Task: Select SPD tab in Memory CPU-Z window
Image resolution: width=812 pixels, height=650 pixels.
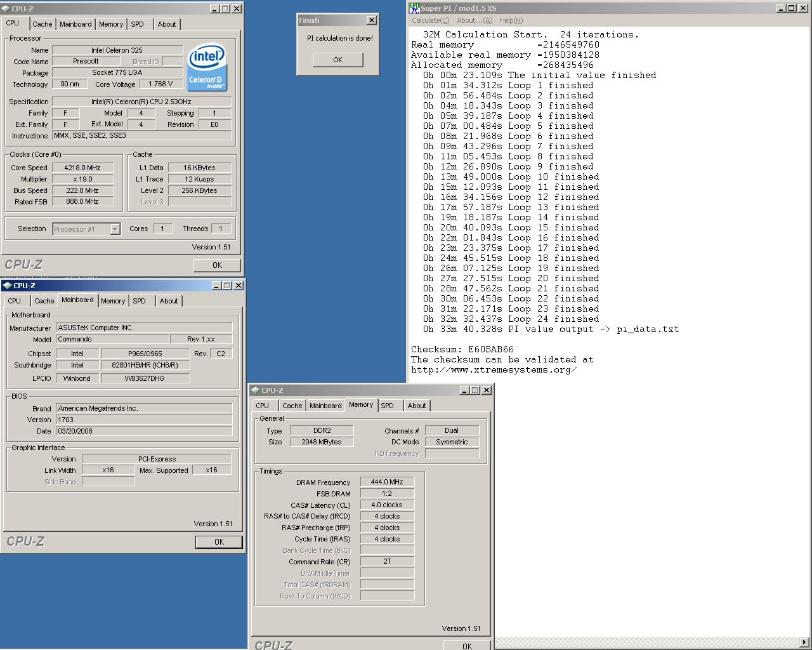Action: (388, 406)
